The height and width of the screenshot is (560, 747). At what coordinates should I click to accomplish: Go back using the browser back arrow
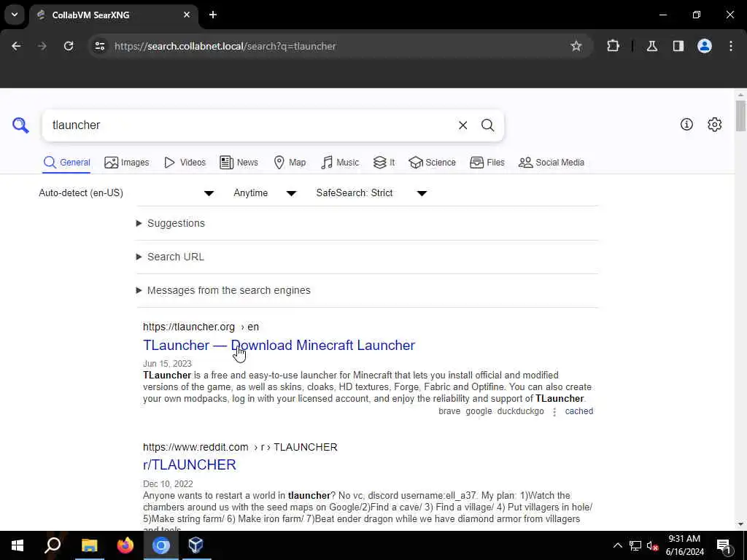16,46
